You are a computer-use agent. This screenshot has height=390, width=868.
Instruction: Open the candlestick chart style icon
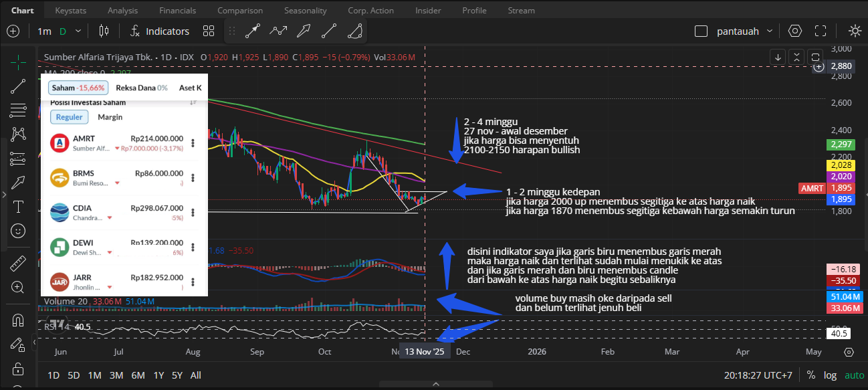103,31
